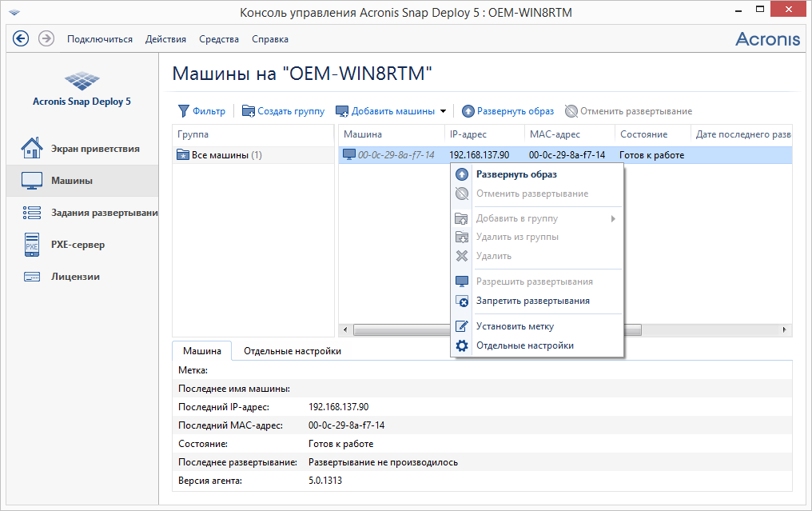Open the Справка menu
Screen dimensions: 812x511
coord(270,39)
